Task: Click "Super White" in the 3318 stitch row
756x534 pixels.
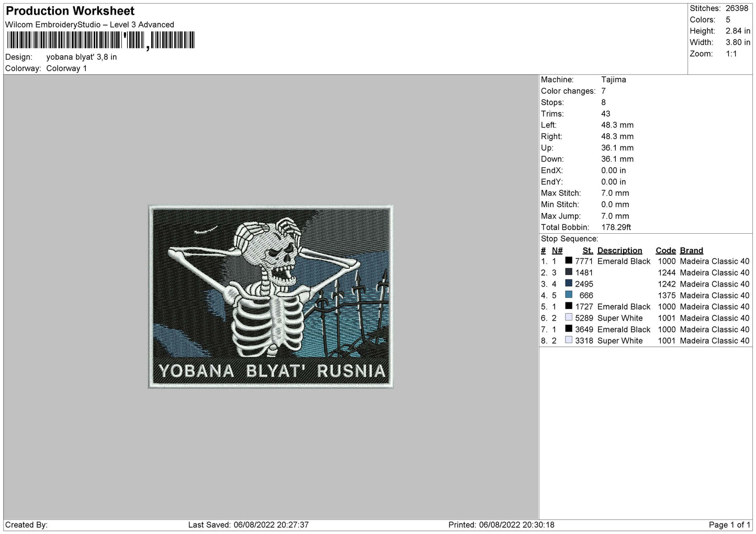Action: tap(620, 341)
